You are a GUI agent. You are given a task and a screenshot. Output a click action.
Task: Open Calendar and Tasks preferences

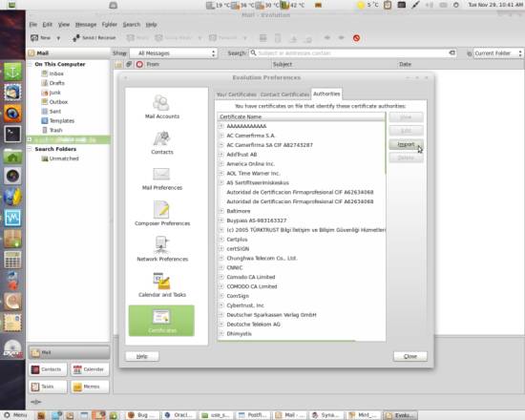click(162, 285)
